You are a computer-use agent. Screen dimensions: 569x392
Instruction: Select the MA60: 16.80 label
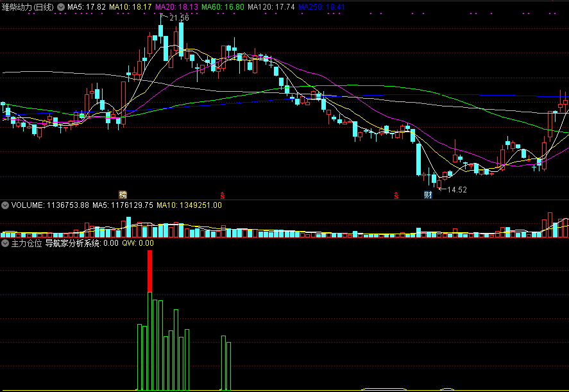coord(223,7)
